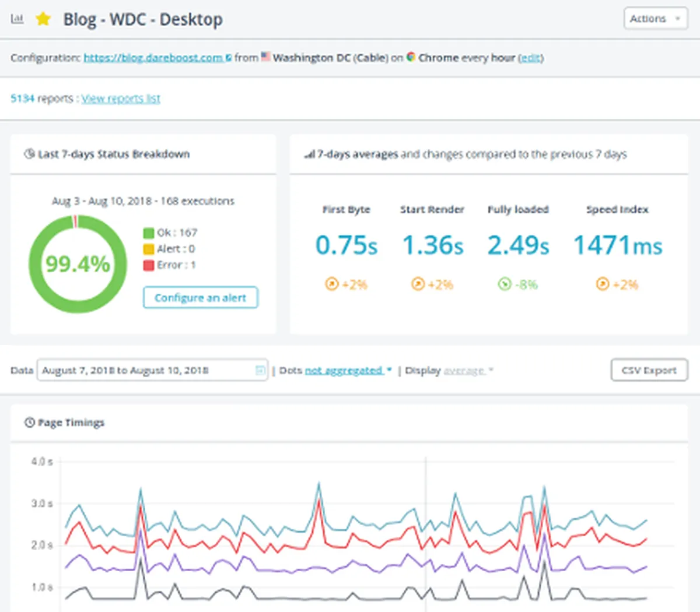Click the Speed Index orange trend arrow icon

pos(603,284)
